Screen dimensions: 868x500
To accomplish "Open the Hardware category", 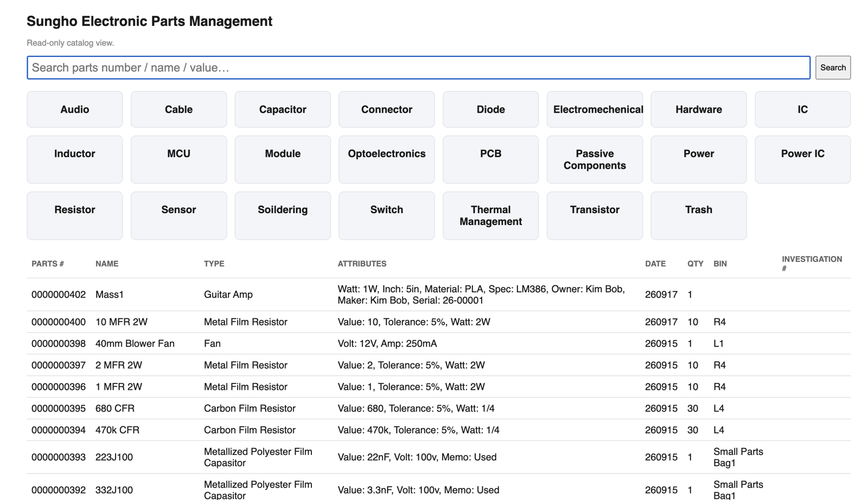I will pos(699,110).
